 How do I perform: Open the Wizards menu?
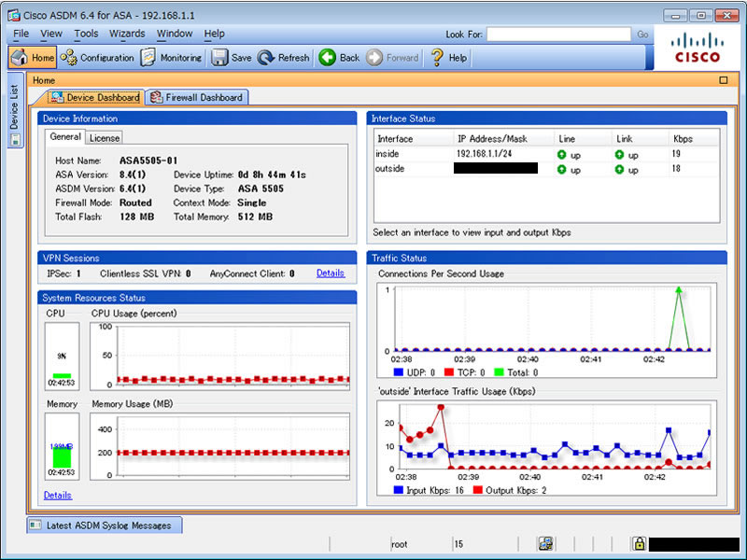pyautogui.click(x=127, y=34)
